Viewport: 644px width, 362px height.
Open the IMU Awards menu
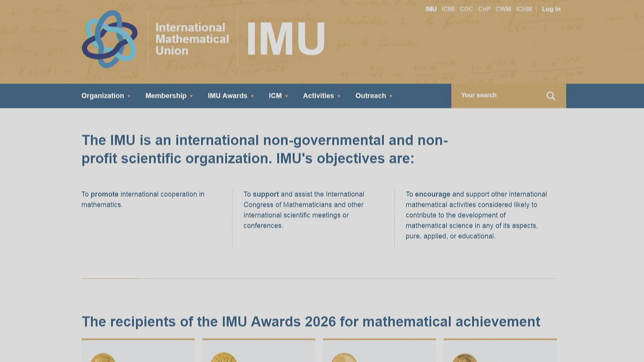point(227,96)
